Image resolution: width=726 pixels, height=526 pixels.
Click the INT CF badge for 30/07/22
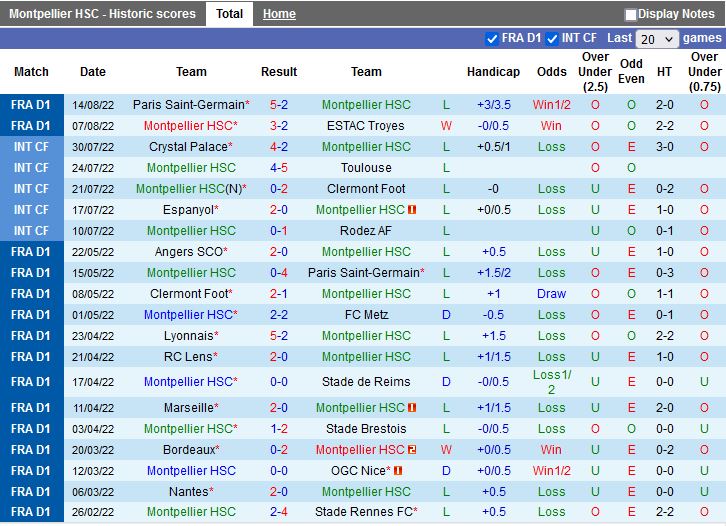[31, 147]
